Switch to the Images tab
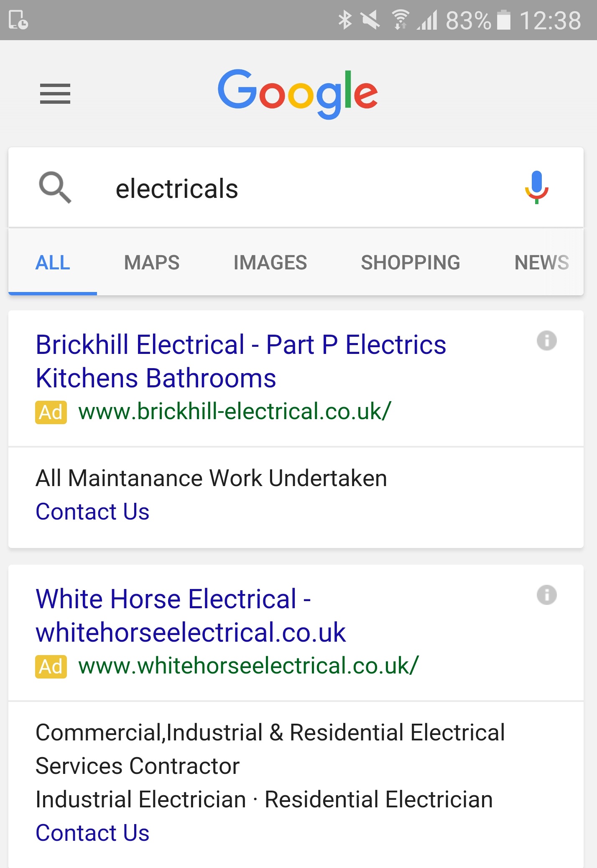The image size is (597, 868). (270, 263)
